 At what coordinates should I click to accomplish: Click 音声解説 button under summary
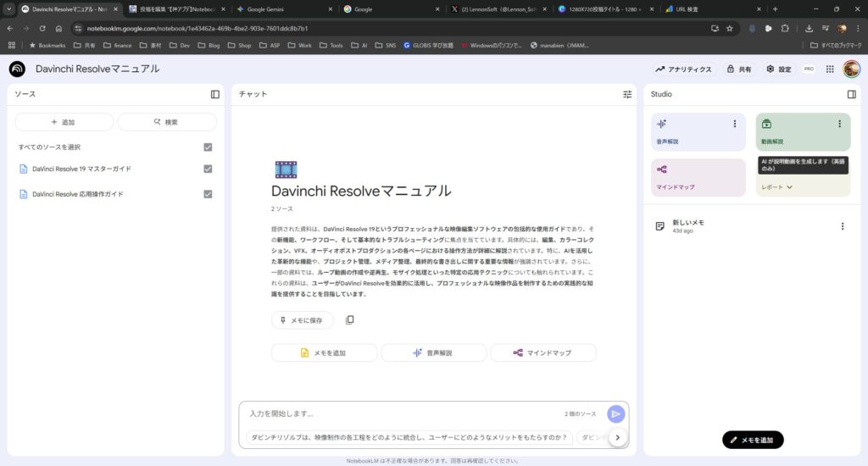click(x=433, y=352)
